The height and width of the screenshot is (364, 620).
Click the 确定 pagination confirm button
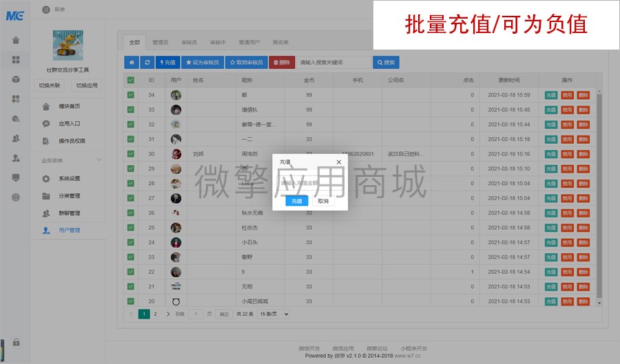(x=224, y=314)
